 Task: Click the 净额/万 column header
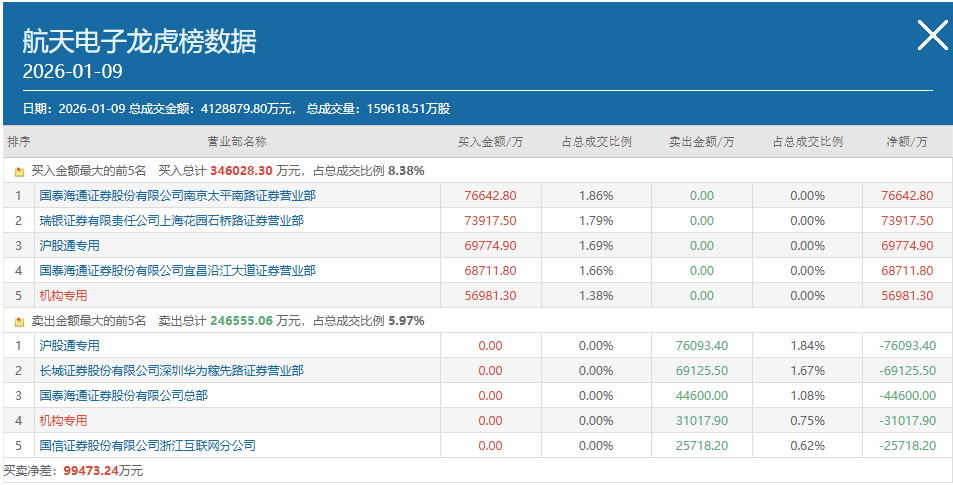coord(907,142)
